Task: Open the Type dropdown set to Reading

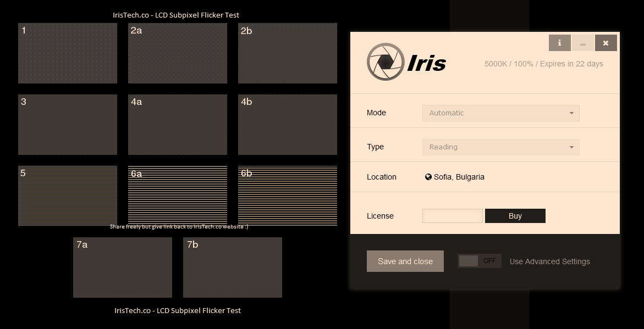Action: 500,147
